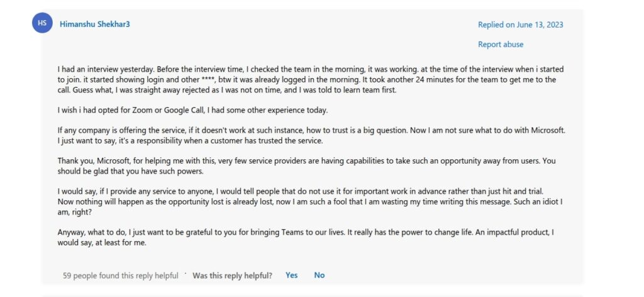Viewport: 644px width, 297px height.
Task: Click the paragraph starting 'Thank you, Microsoft'
Action: (306, 166)
